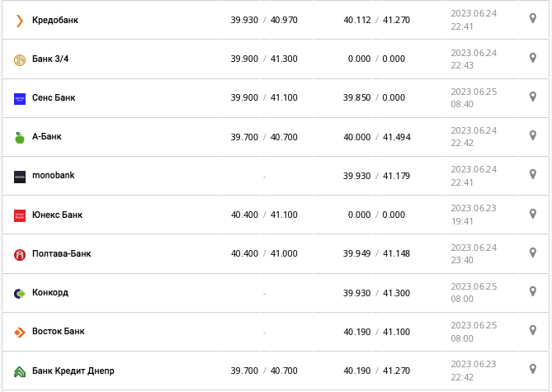Image resolution: width=552 pixels, height=392 pixels.
Task: Click the Банк 3/4 logo icon
Action: [20, 59]
